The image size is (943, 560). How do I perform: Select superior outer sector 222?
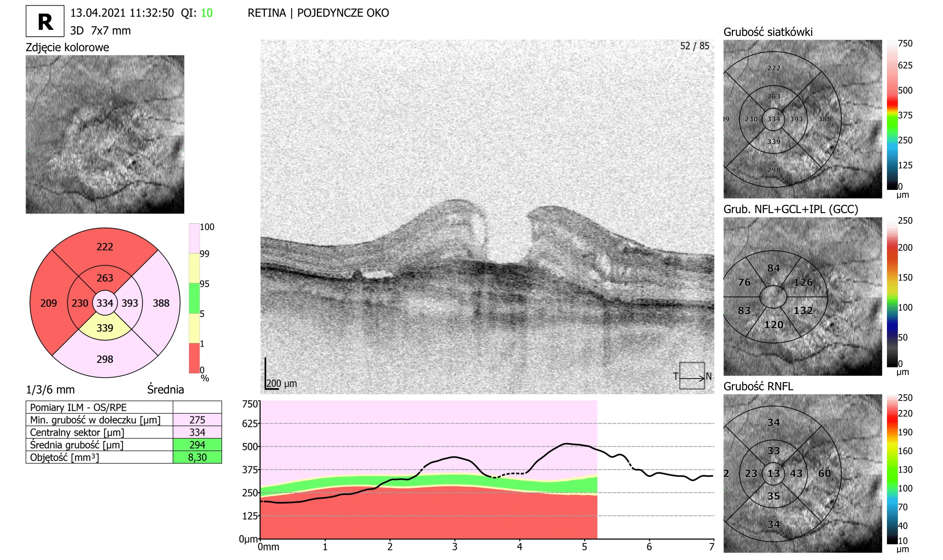coord(105,246)
